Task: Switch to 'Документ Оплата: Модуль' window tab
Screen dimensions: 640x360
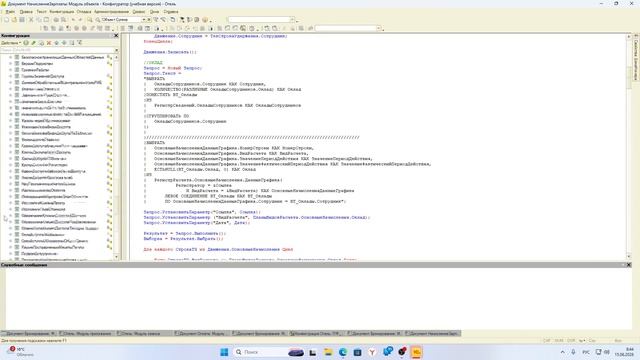Action: pos(201,333)
